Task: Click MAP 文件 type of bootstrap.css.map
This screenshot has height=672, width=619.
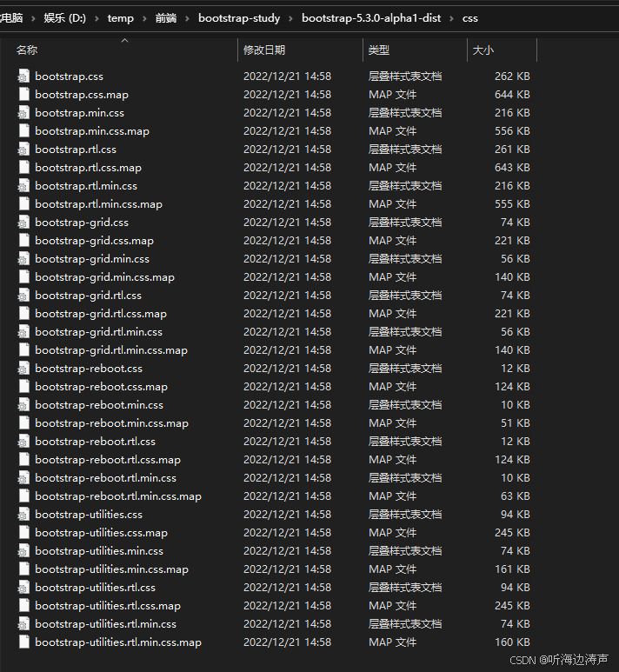Action: 393,94
